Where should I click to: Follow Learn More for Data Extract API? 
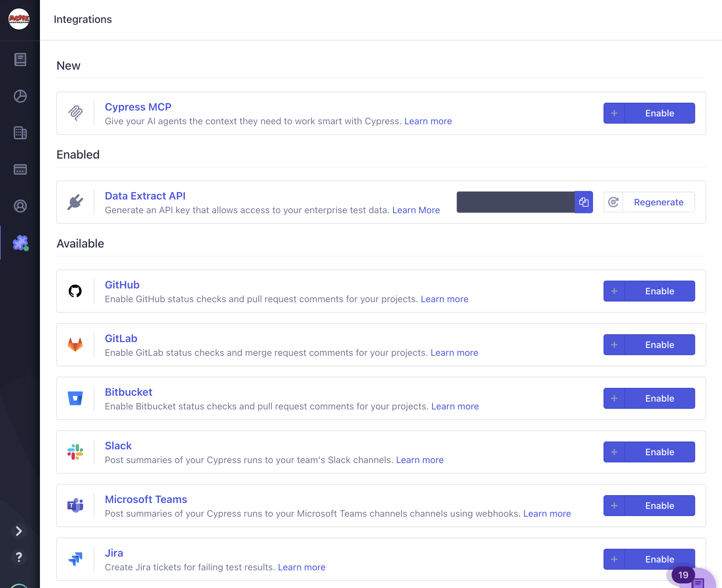[416, 210]
